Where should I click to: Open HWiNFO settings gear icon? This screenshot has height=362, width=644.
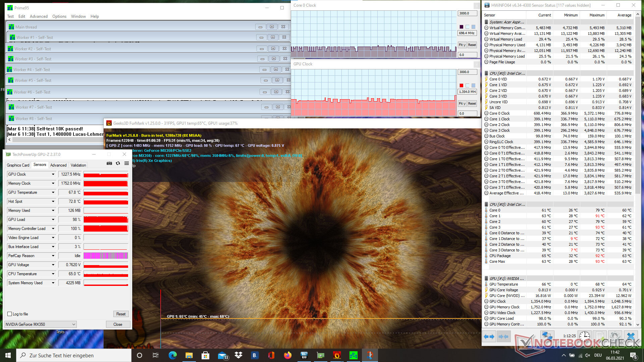pyautogui.click(x=614, y=336)
